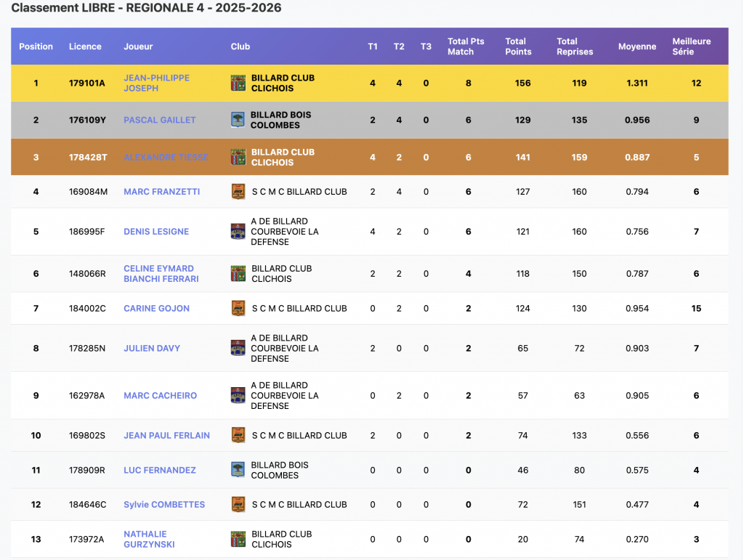This screenshot has height=560, width=744.
Task: Click club logo in Sylvie Combettes row
Action: point(238,505)
